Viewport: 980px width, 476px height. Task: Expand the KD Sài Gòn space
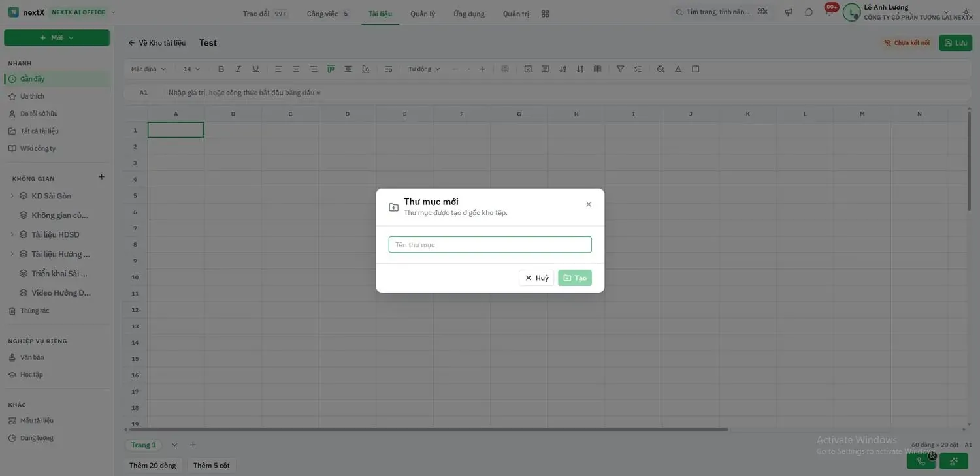click(x=12, y=196)
